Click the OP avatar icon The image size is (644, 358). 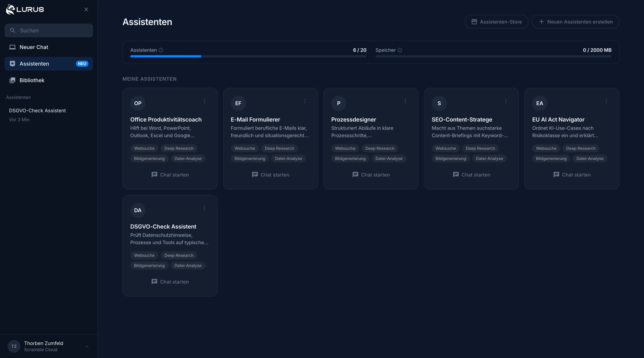tap(138, 103)
